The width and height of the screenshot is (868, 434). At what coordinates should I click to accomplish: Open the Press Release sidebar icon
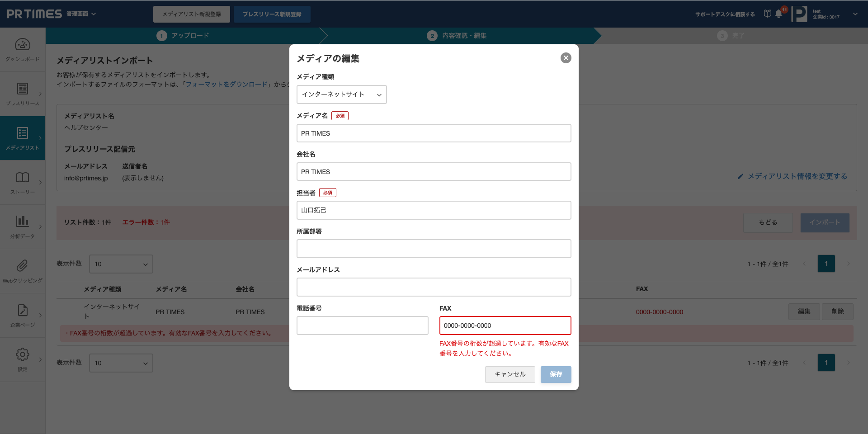click(23, 89)
